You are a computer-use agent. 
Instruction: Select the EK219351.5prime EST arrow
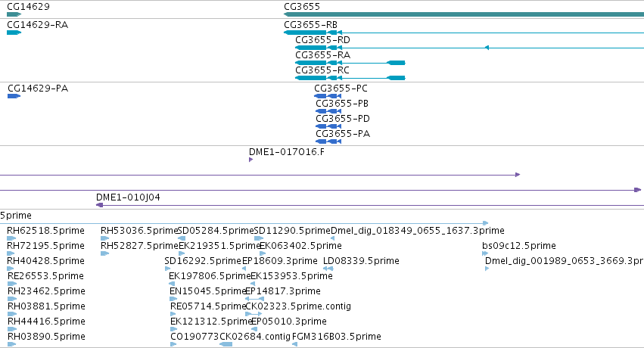(x=182, y=253)
